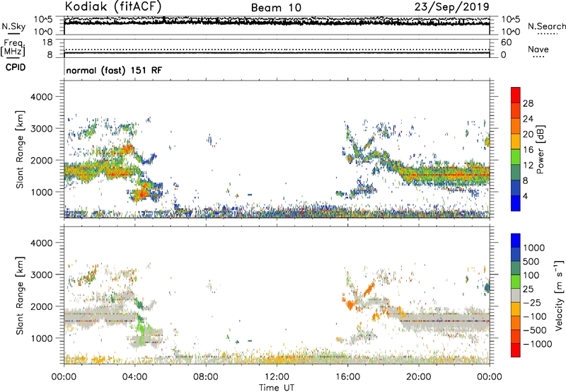Click the 28 value on Power colorbar
The width and height of the screenshot is (566, 392).
pyautogui.click(x=528, y=103)
